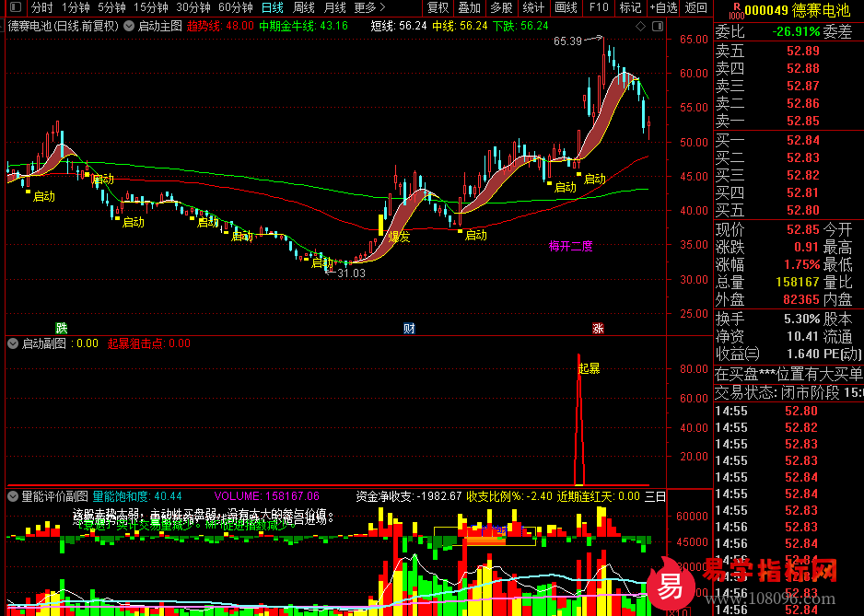The height and width of the screenshot is (616, 864).
Task: Select the 30分钟 period tab
Action: pos(193,7)
